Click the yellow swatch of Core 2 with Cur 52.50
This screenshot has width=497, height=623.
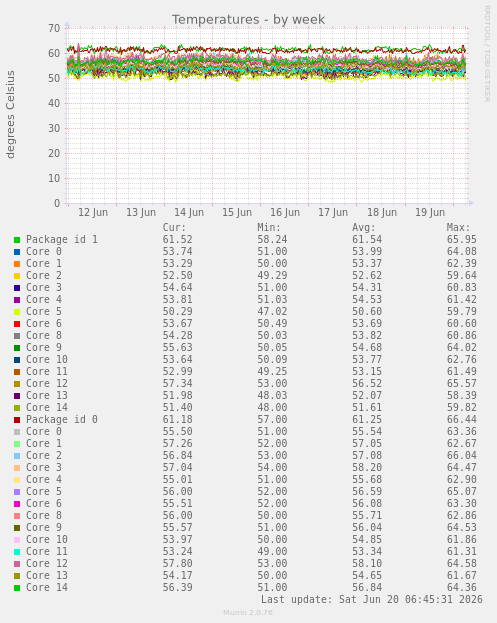(x=17, y=276)
